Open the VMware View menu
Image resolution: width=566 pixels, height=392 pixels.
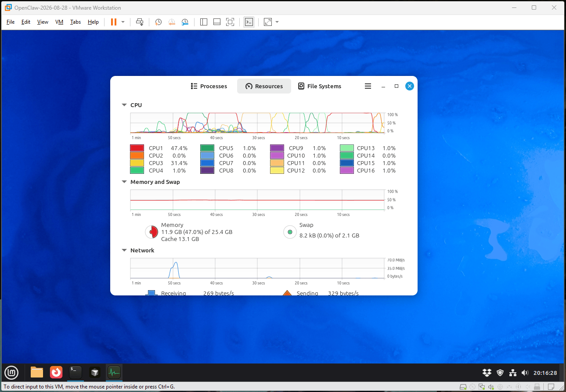[x=43, y=22]
